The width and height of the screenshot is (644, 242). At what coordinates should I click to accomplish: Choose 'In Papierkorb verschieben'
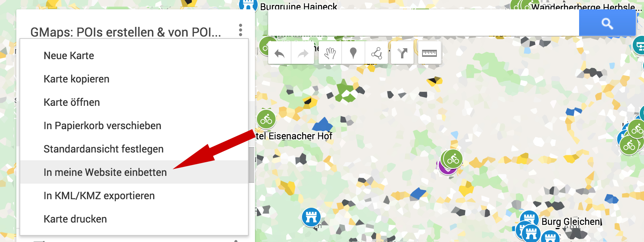(x=102, y=126)
